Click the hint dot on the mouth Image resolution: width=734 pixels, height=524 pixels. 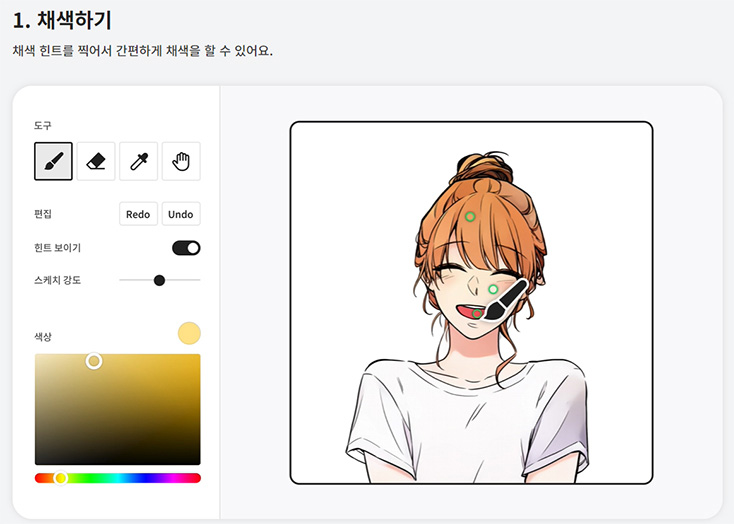477,313
